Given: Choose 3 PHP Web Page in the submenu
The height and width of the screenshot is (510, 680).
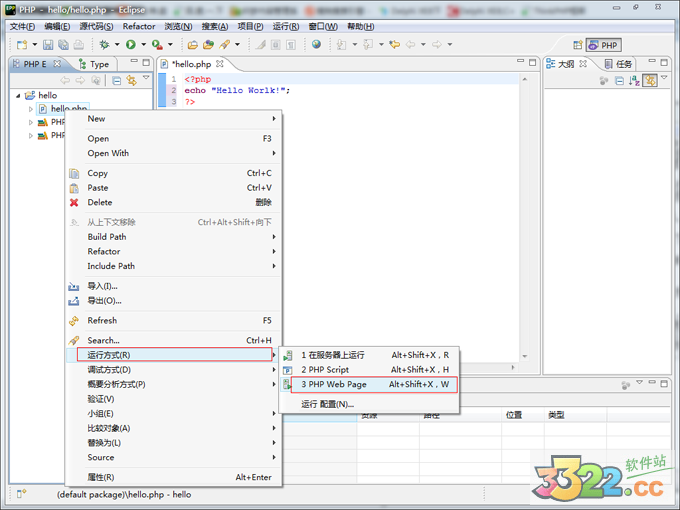Looking at the screenshot, I should (369, 384).
